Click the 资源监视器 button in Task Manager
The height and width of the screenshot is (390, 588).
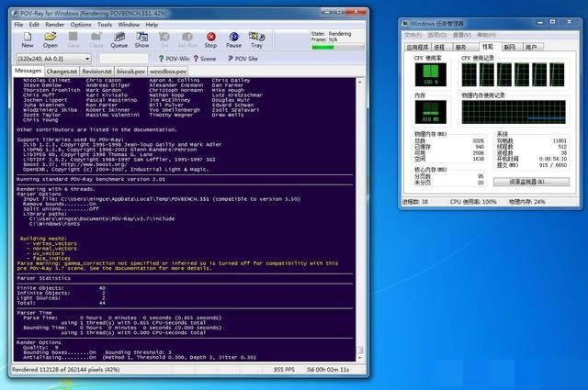click(531, 182)
